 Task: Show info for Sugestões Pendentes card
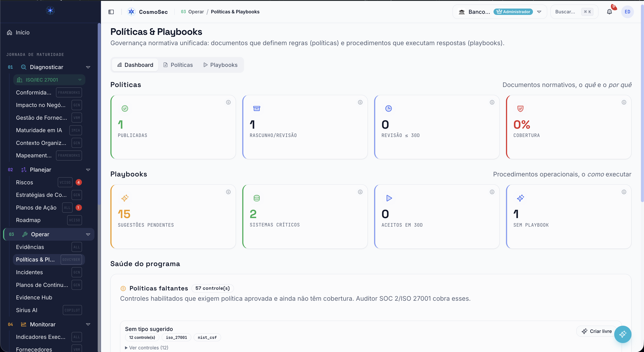coord(228,192)
